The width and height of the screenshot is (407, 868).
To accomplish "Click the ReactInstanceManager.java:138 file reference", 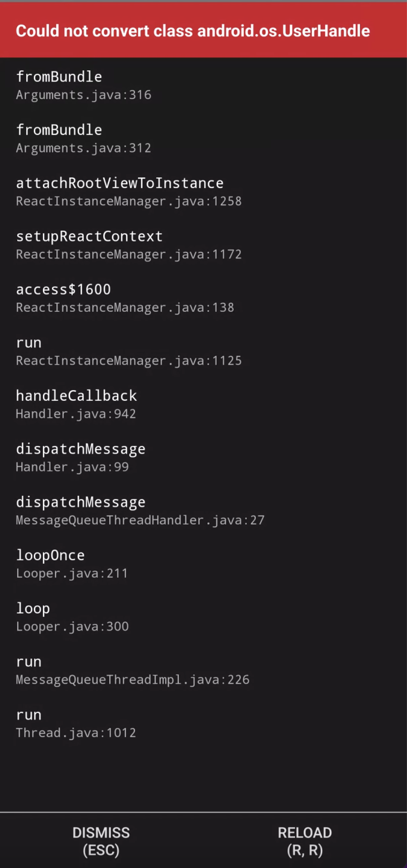I will pos(125,307).
